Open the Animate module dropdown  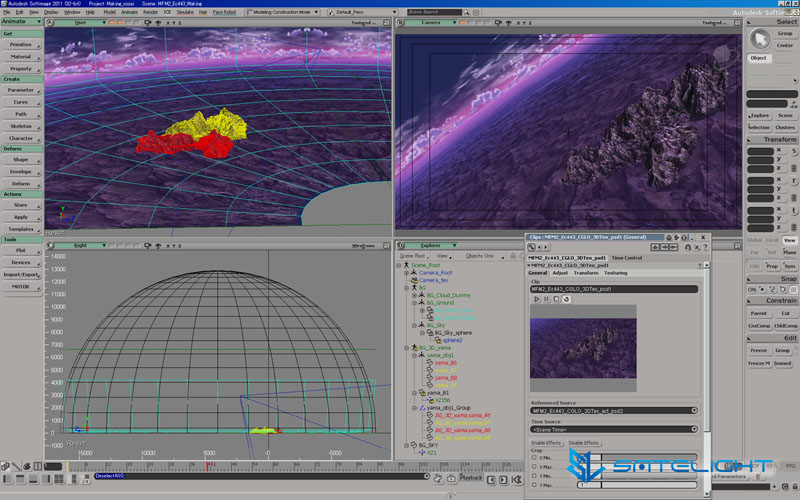(21, 21)
